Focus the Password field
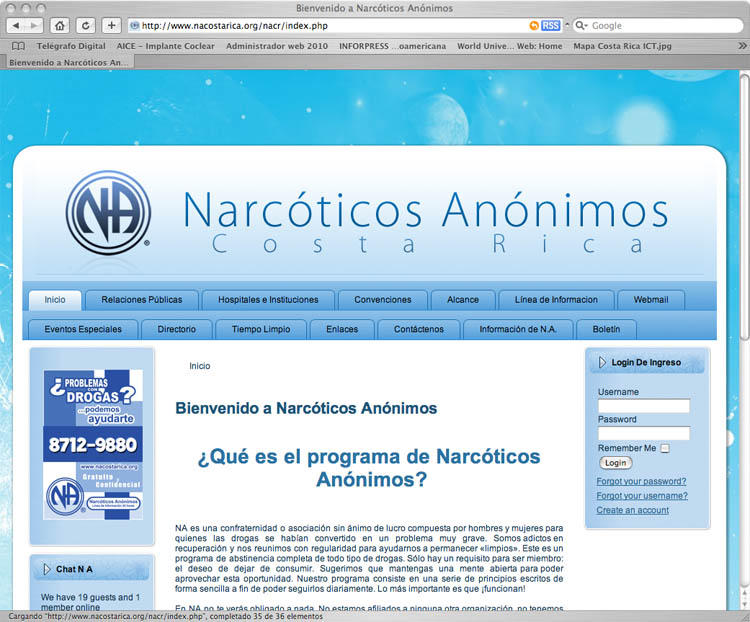 [x=644, y=433]
